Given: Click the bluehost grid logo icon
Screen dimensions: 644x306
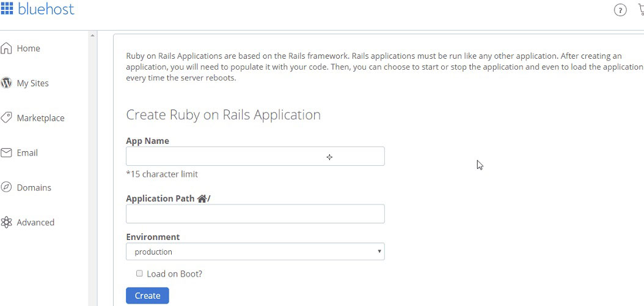Looking at the screenshot, I should pyautogui.click(x=7, y=8).
